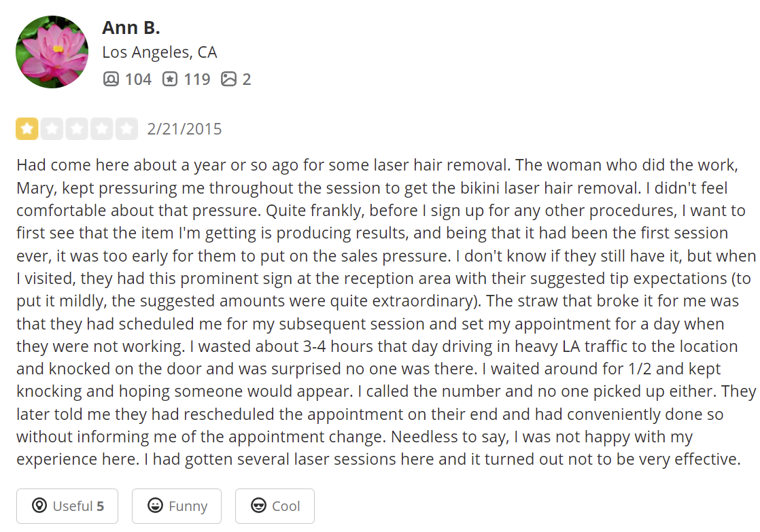The width and height of the screenshot is (760, 532).
Task: Click the photo count number 2
Action: (247, 79)
